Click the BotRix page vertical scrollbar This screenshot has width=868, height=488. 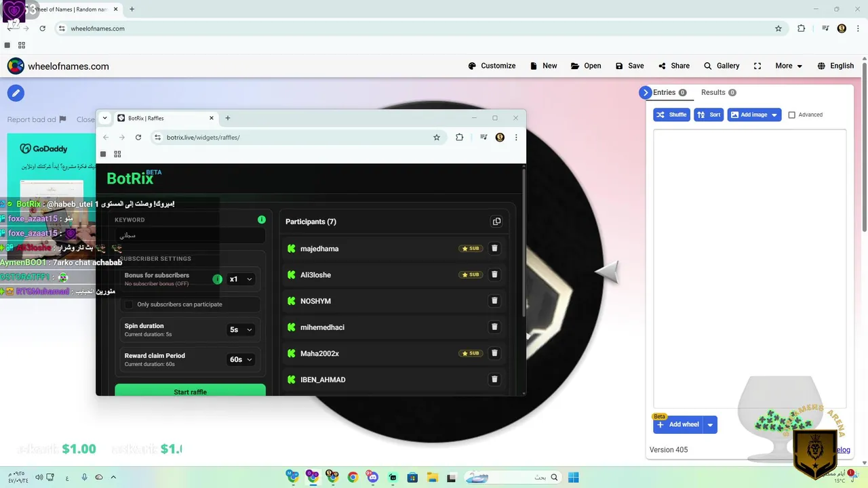524,241
